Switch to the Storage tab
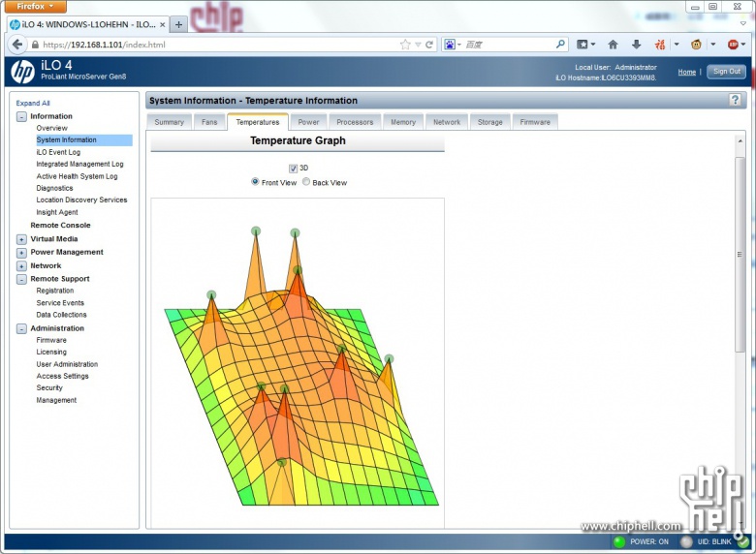 pos(489,122)
